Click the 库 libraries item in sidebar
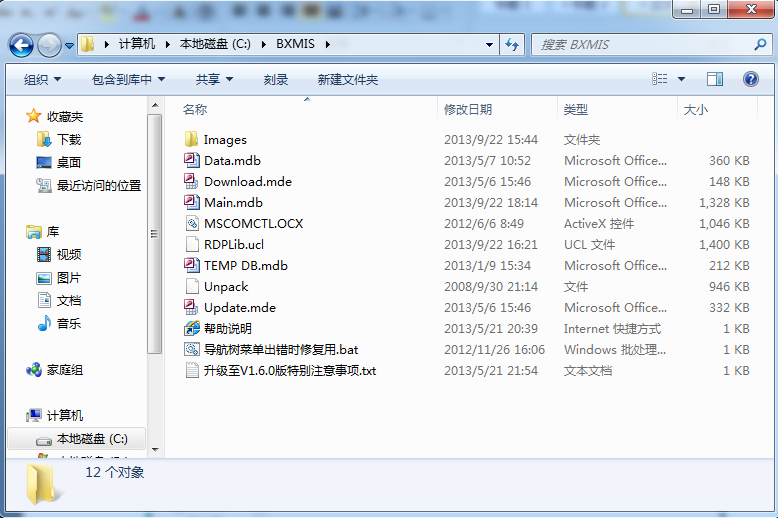Screen dimensions: 778x518 coord(43,232)
